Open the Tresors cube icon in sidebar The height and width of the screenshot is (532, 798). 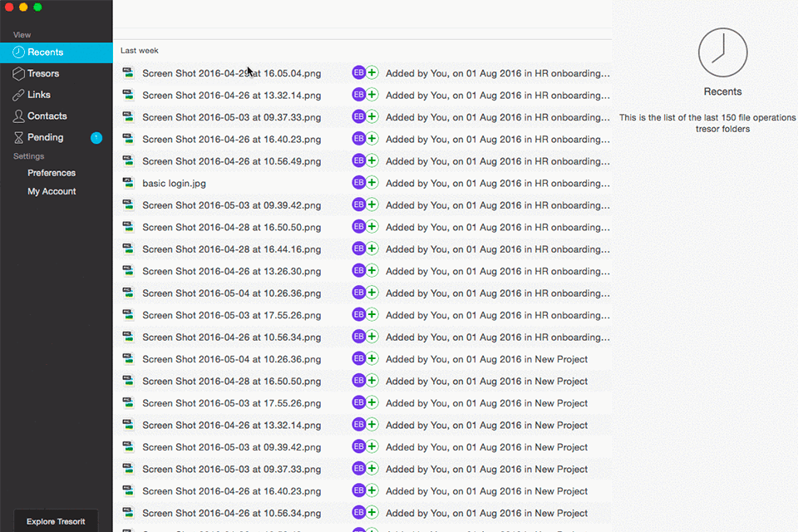pyautogui.click(x=18, y=74)
